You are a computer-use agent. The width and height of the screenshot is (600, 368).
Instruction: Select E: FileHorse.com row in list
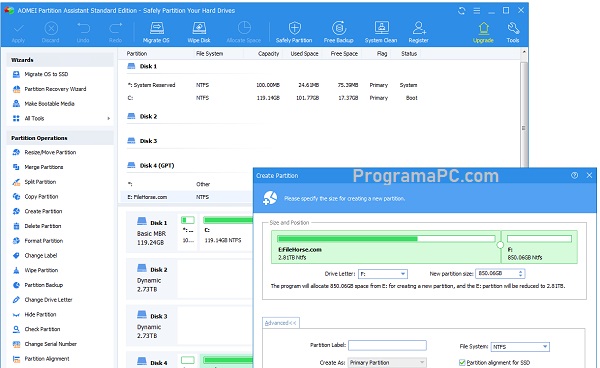(187, 197)
